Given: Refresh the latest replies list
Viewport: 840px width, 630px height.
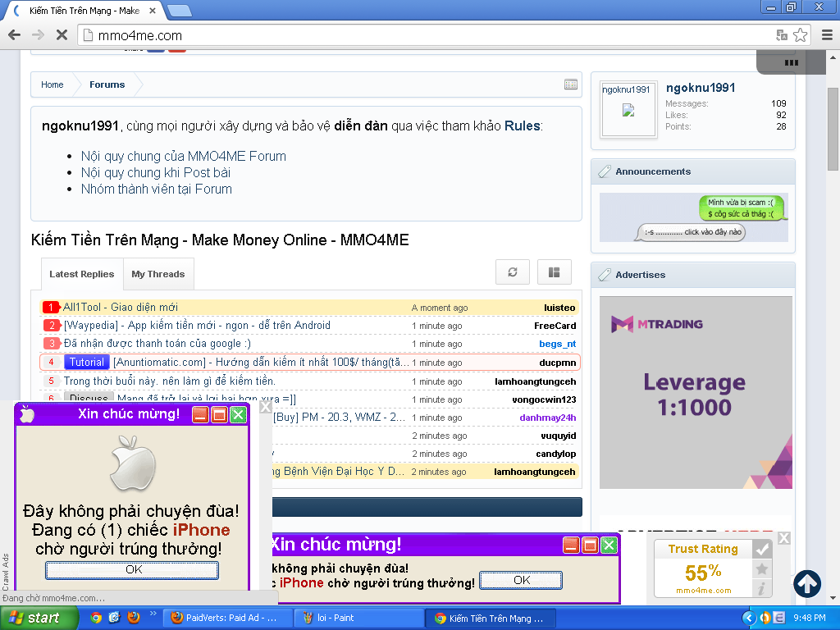Looking at the screenshot, I should coord(512,272).
